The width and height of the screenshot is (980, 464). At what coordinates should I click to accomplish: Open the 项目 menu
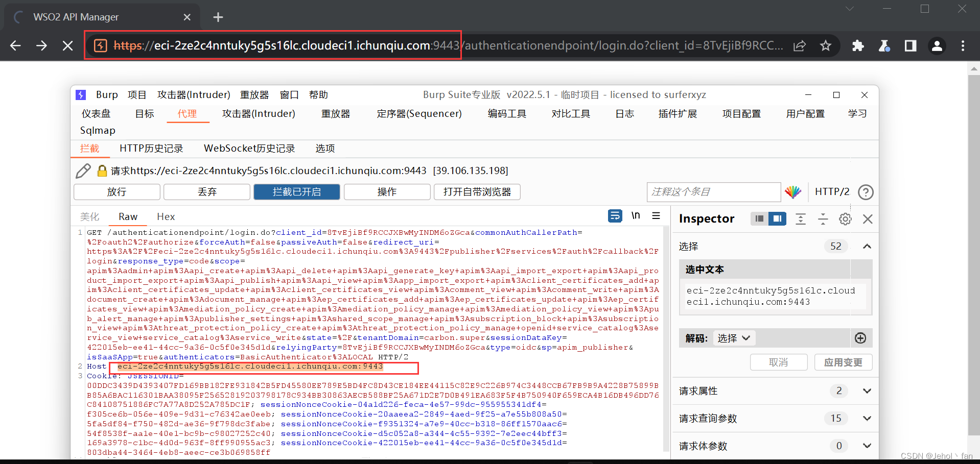137,95
